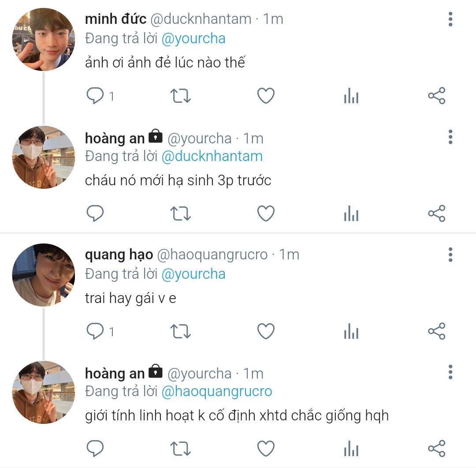
Task: Like minh đức's tweet with the heart
Action: pyautogui.click(x=266, y=96)
